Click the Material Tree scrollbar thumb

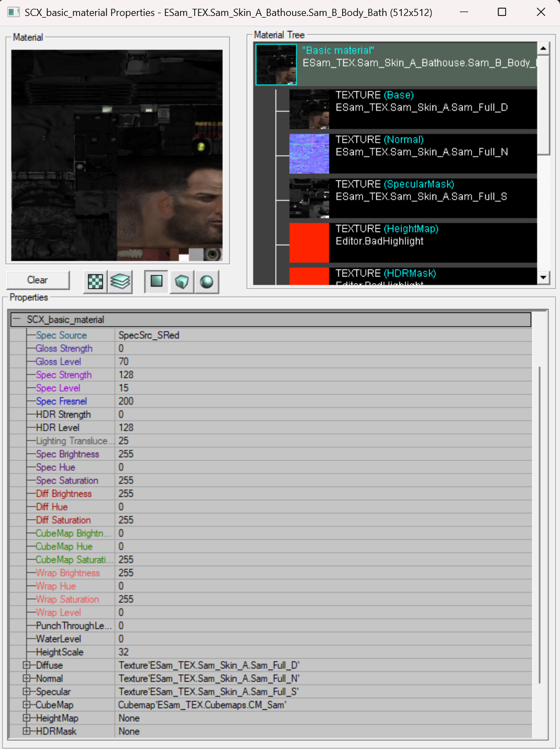[543, 104]
